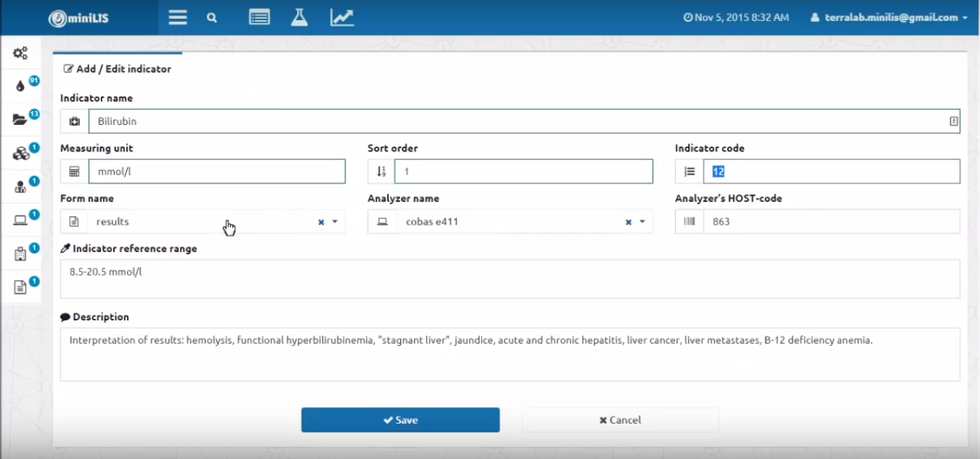
Task: Expand the Analyzer name dropdown arrow
Action: [642, 222]
